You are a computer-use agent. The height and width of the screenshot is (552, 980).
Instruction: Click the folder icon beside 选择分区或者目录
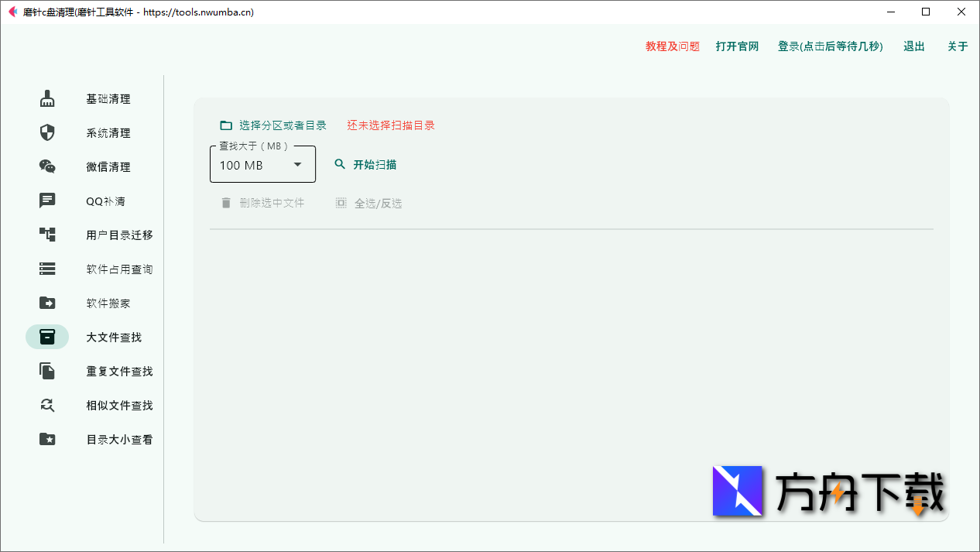click(225, 124)
